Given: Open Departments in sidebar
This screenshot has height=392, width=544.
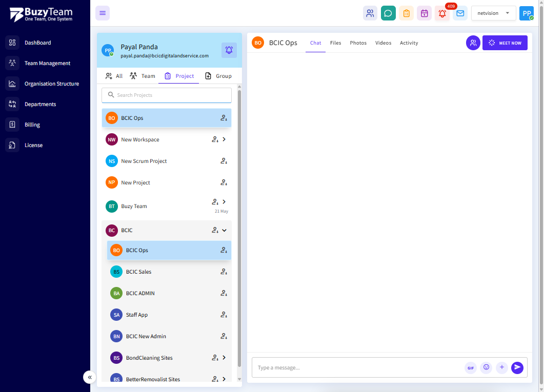Looking at the screenshot, I should point(40,104).
